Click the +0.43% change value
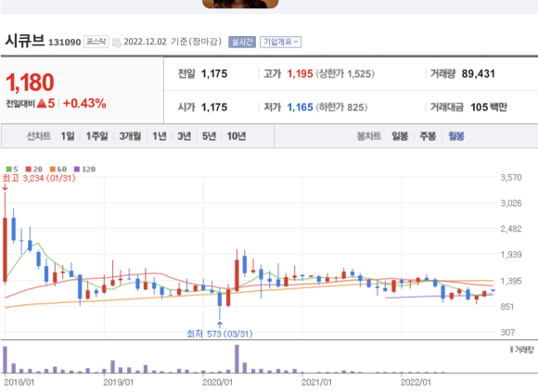Viewport: 538px width, 392px height. tap(84, 103)
